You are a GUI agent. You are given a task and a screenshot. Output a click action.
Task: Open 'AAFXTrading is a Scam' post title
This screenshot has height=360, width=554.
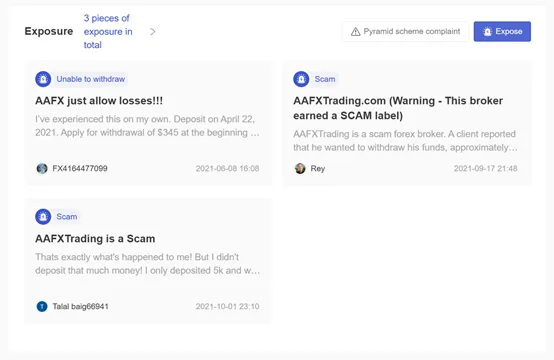[95, 238]
